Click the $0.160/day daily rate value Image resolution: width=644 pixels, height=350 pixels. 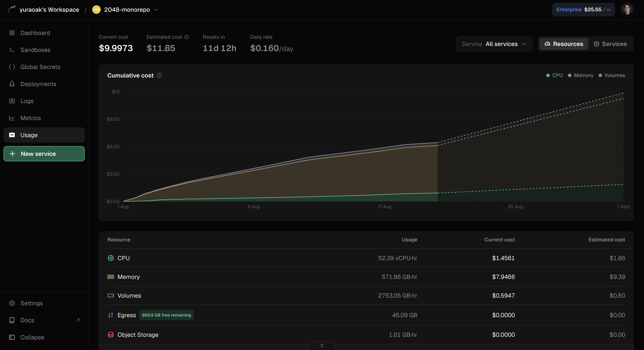[272, 48]
